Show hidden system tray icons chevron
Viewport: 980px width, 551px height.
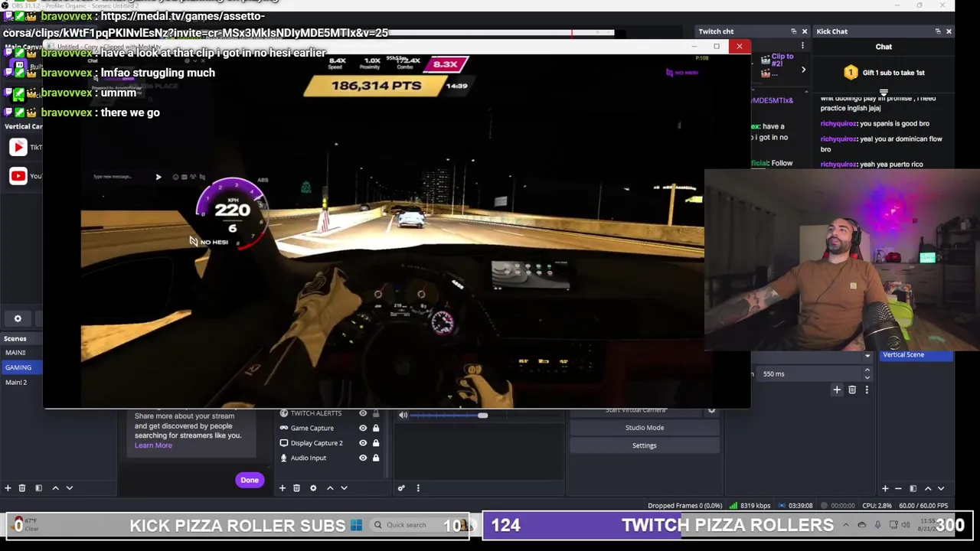click(x=845, y=525)
